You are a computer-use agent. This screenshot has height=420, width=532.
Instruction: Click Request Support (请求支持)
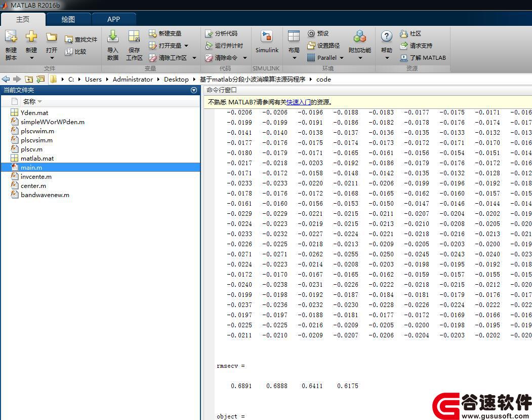coord(416,46)
